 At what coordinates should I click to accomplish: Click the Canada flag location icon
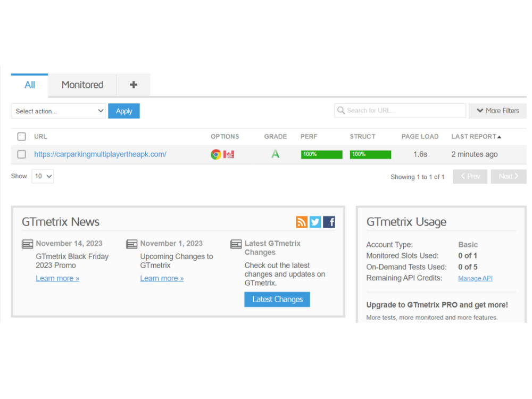(229, 154)
